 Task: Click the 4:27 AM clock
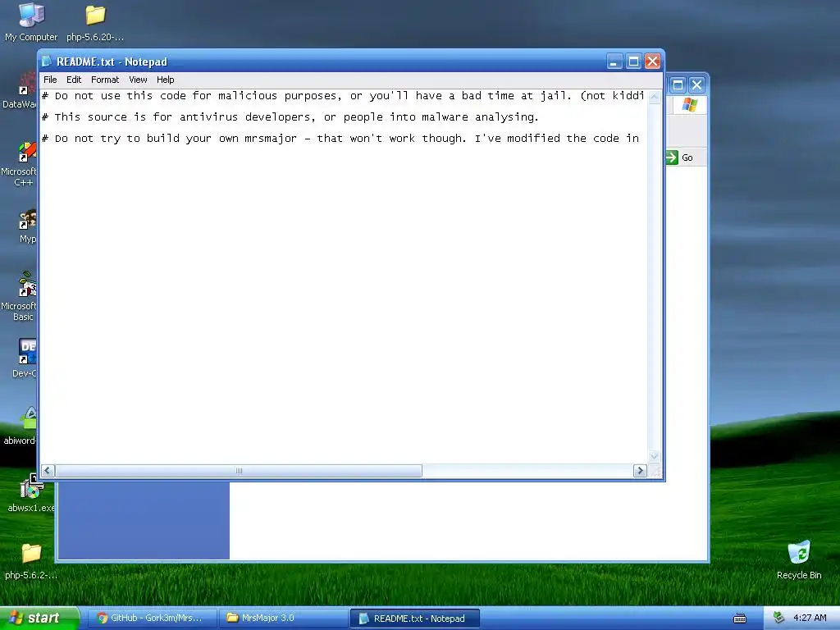(810, 618)
